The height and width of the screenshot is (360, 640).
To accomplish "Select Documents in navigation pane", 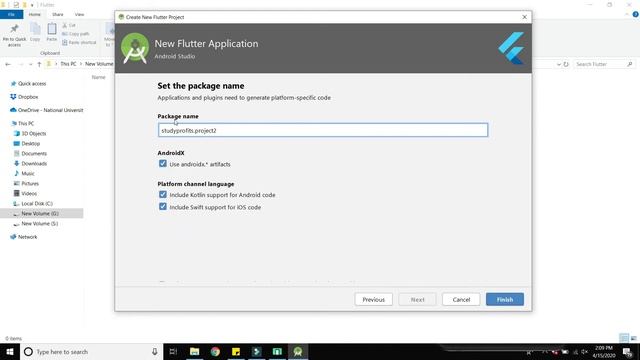I will pos(34,153).
